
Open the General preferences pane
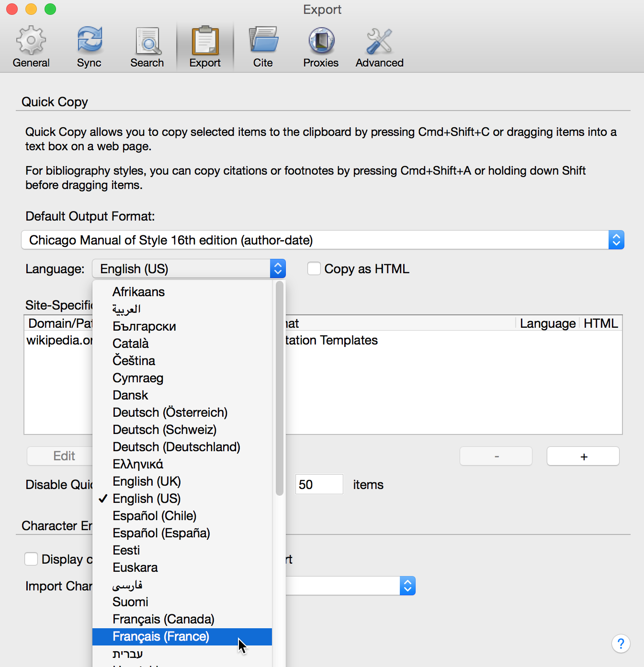point(31,45)
